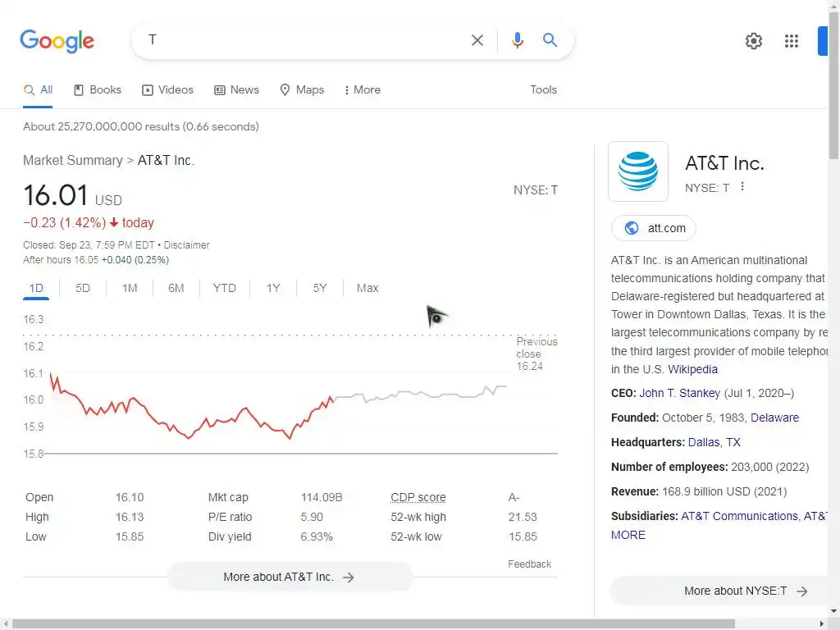
Task: Click More about AT&T Inc. button
Action: pos(289,577)
